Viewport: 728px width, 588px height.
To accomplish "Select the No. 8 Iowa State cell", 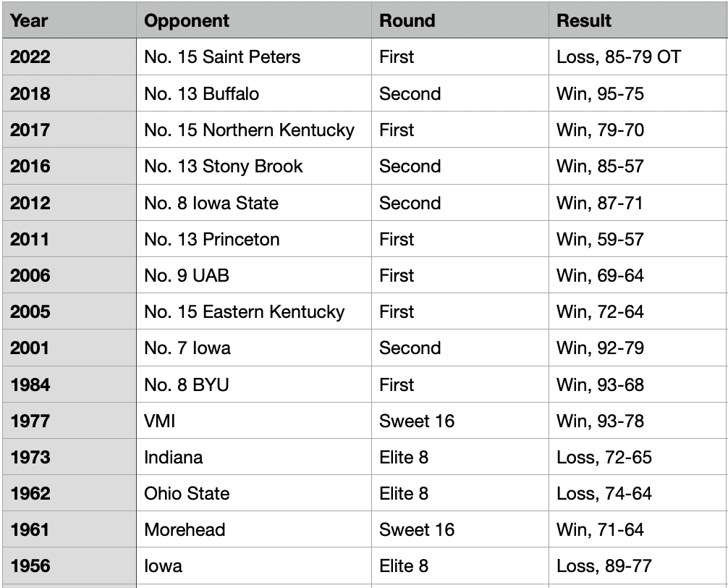I will 254,203.
